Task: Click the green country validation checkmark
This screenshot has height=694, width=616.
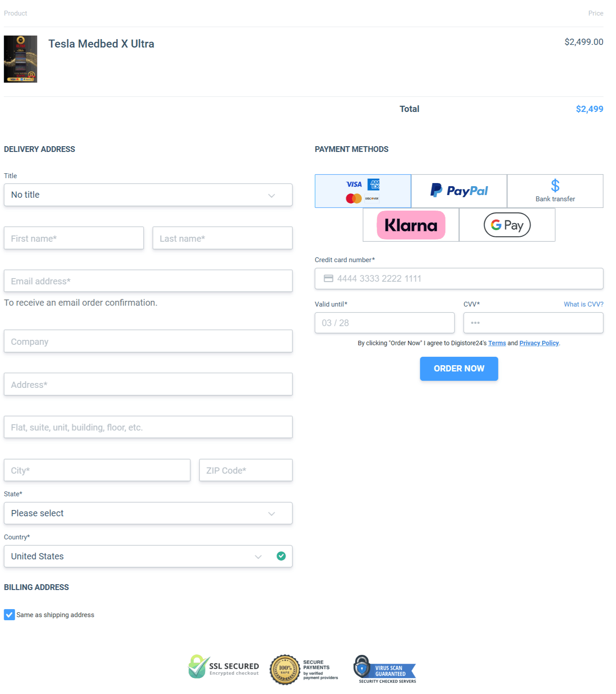Action: click(281, 556)
